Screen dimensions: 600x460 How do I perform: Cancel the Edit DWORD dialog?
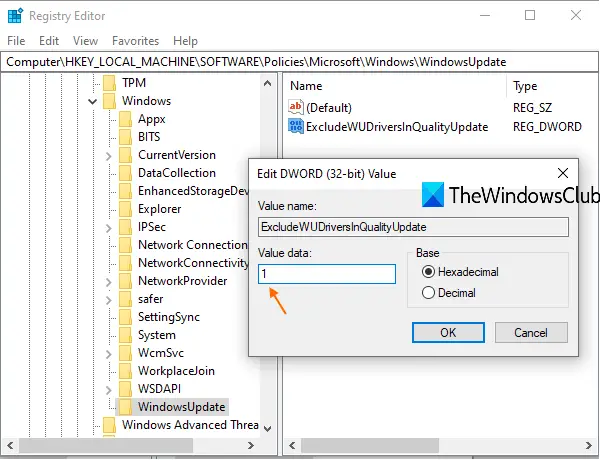point(531,333)
